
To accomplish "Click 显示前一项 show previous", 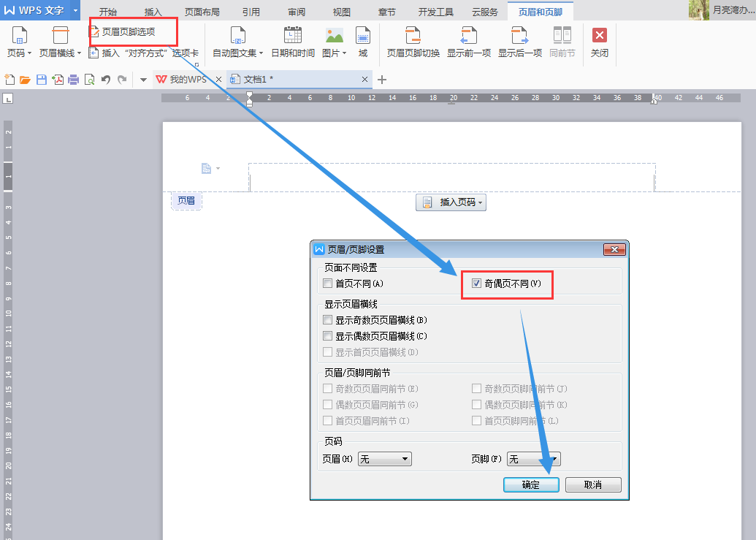I will coord(469,42).
